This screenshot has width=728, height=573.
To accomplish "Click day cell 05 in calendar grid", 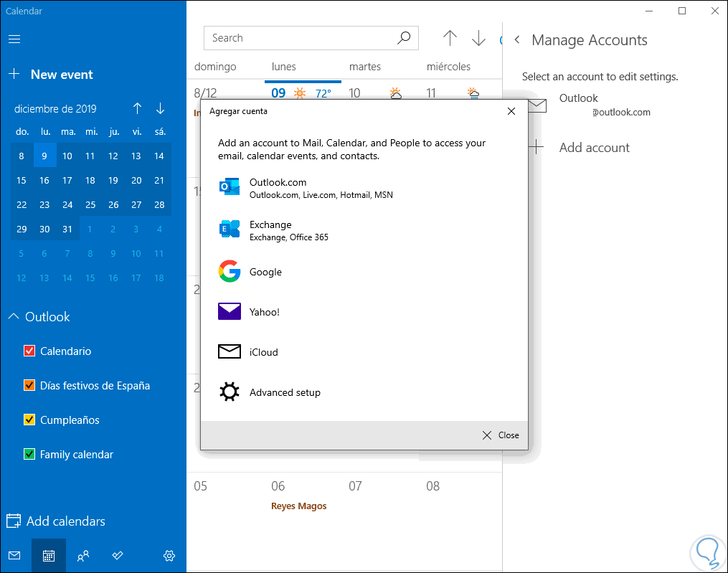I will click(225, 520).
